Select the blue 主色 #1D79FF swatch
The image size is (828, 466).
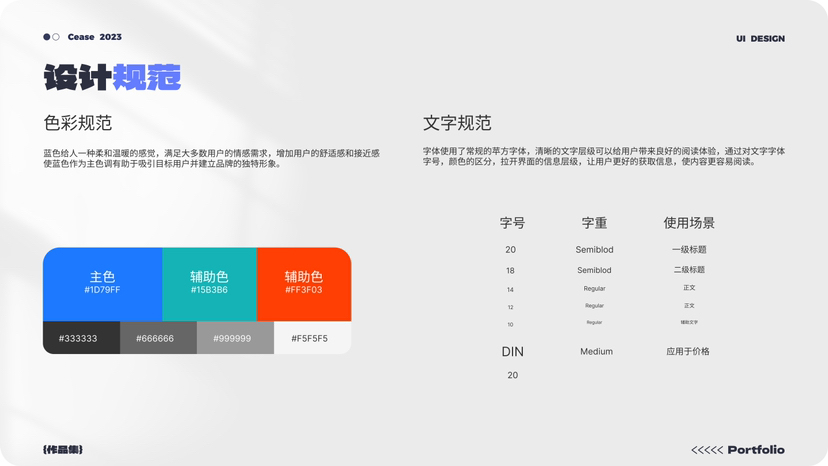[102, 284]
